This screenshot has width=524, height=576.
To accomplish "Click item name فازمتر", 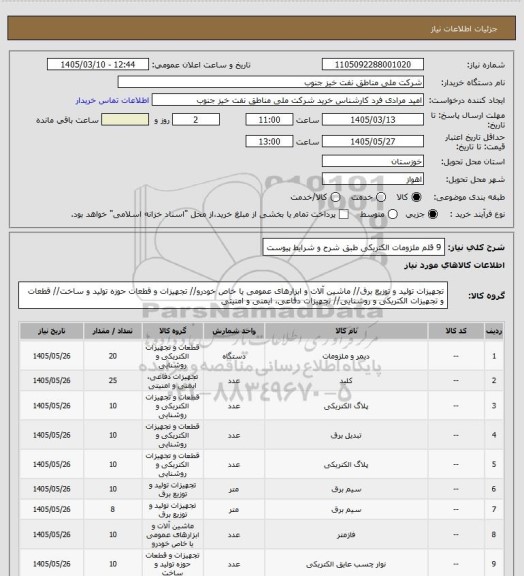I will 346,535.
